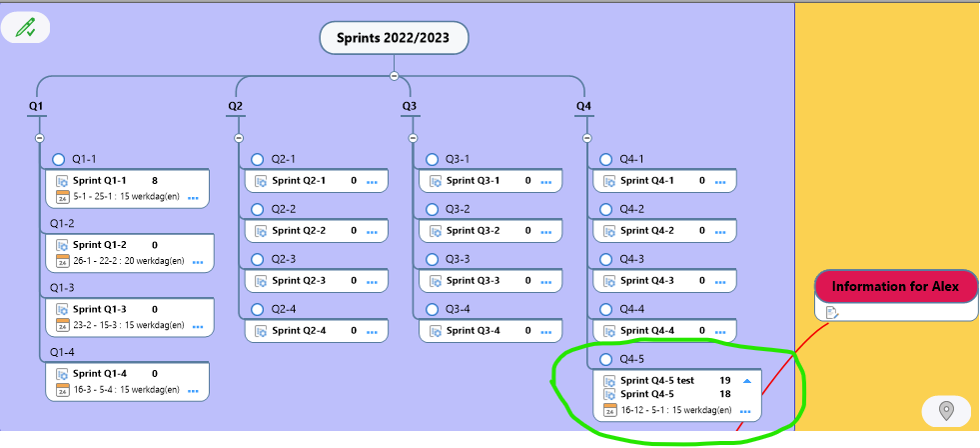Open the ellipsis menu for Sprint Q3-3
980x448 pixels.
coord(546,282)
